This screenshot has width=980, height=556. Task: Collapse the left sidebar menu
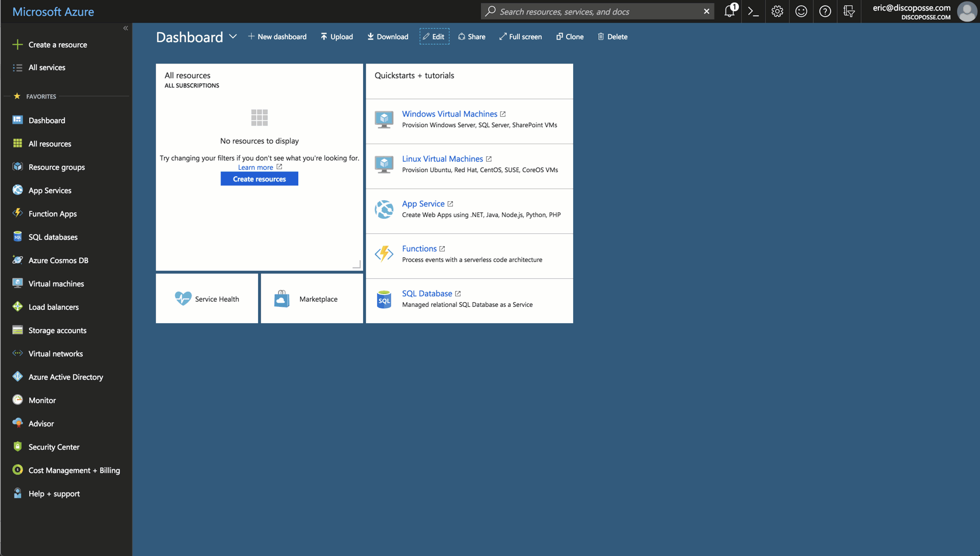point(125,28)
